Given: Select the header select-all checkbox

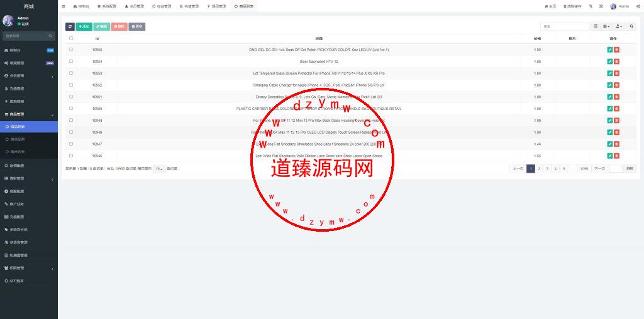Looking at the screenshot, I should click(71, 38).
